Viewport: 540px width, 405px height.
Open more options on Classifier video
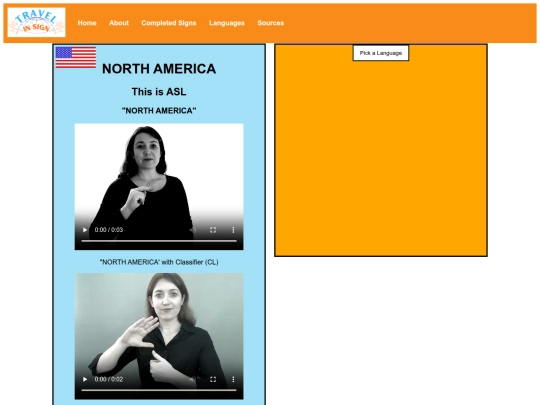pos(233,379)
